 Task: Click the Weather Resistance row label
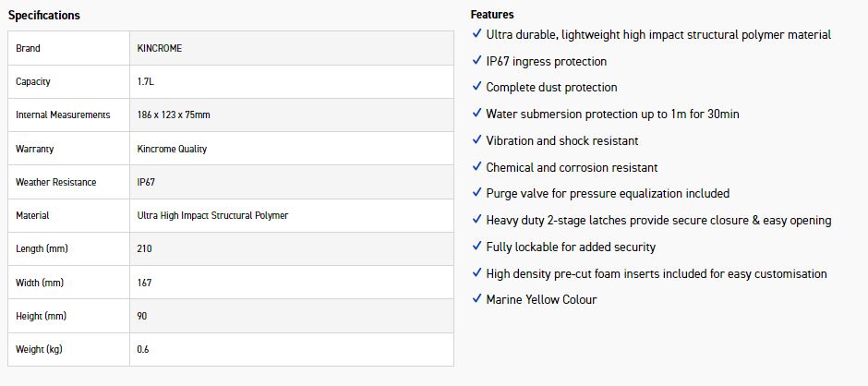tap(55, 182)
